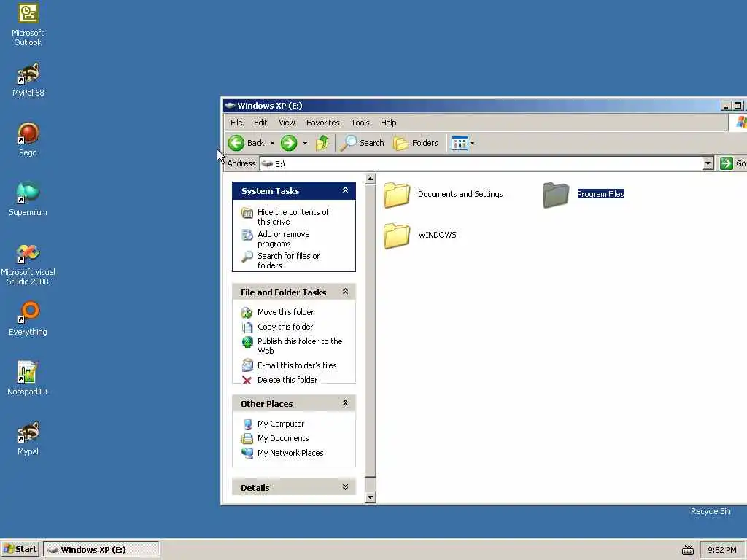Select the Recycle Bin desktop label
The image size is (747, 560).
[x=711, y=511]
